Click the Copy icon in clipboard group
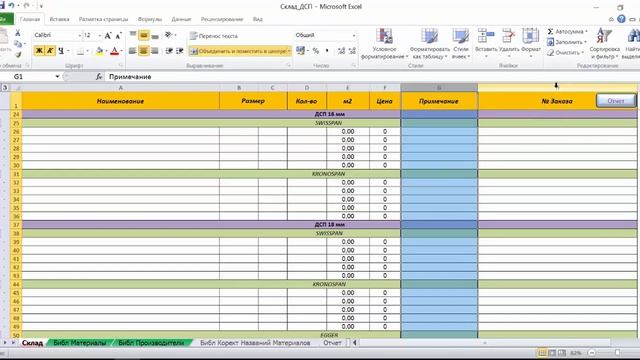 pos(18,44)
